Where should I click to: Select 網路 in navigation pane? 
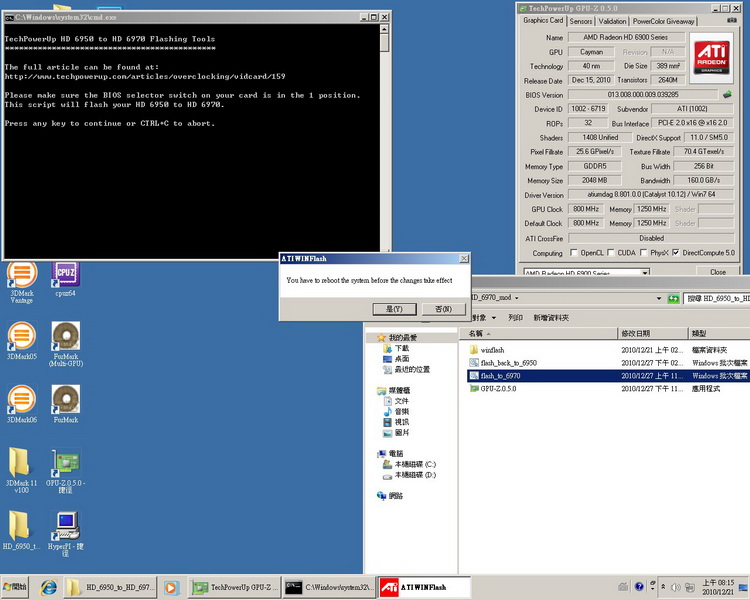(x=395, y=496)
